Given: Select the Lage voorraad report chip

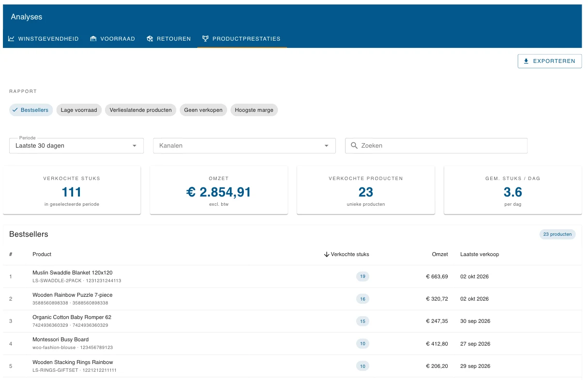Looking at the screenshot, I should coord(79,110).
